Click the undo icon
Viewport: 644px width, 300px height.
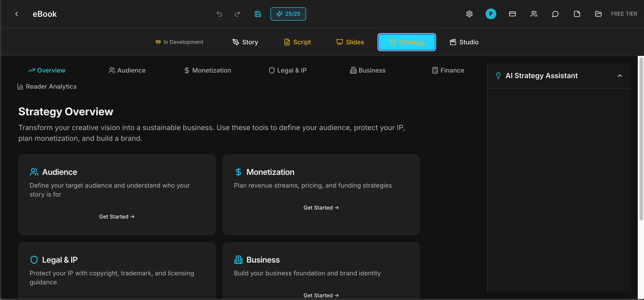point(219,14)
